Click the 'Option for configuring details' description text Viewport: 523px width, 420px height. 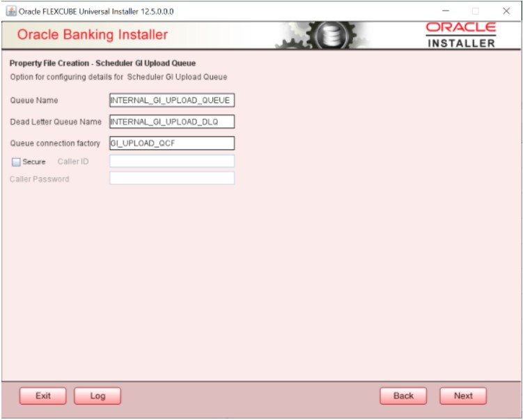coord(119,77)
